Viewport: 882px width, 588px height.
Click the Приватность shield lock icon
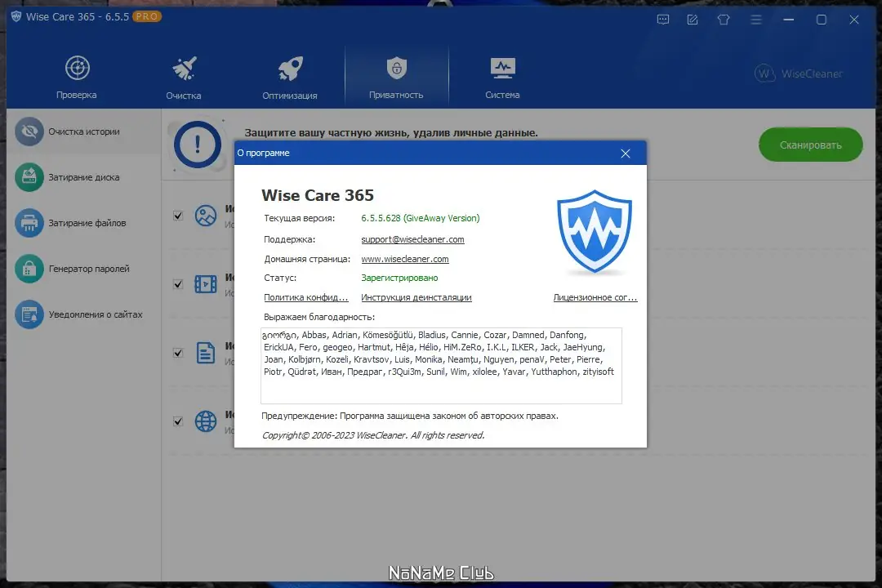point(397,68)
